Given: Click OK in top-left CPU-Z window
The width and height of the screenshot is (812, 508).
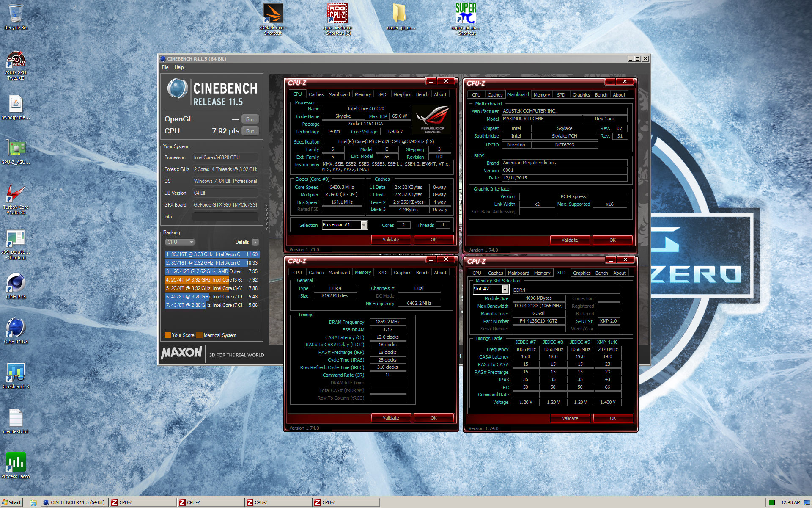Looking at the screenshot, I should point(433,240).
